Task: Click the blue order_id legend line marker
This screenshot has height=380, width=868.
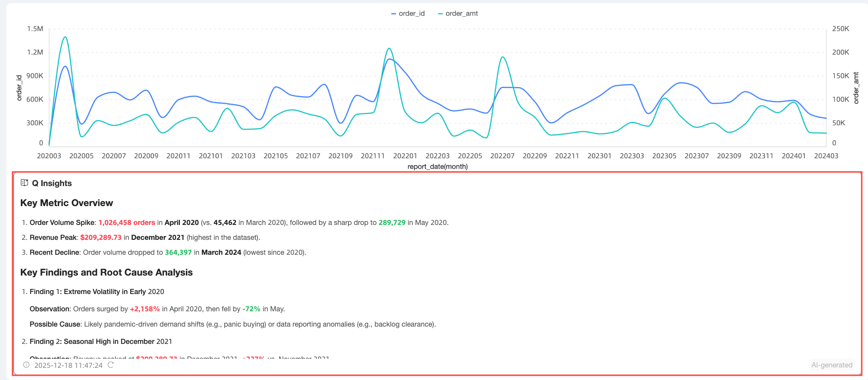Action: 394,14
